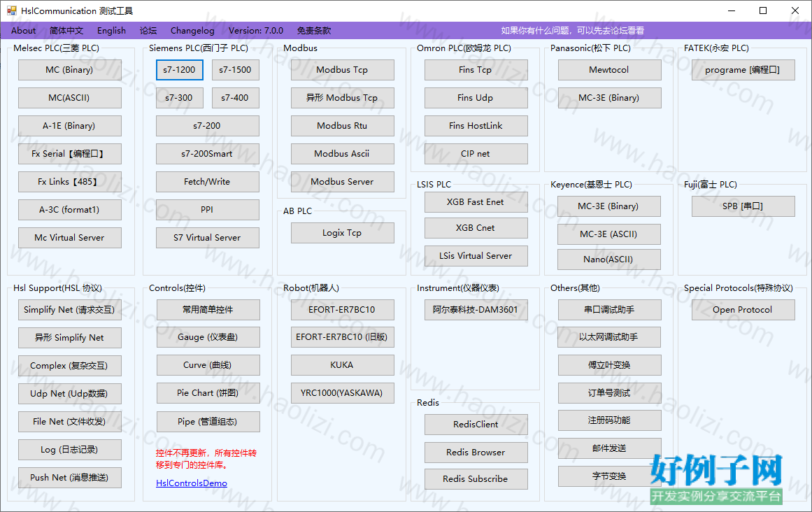Open FATEK programe 编程口 test
This screenshot has height=512, width=812.
click(x=743, y=70)
